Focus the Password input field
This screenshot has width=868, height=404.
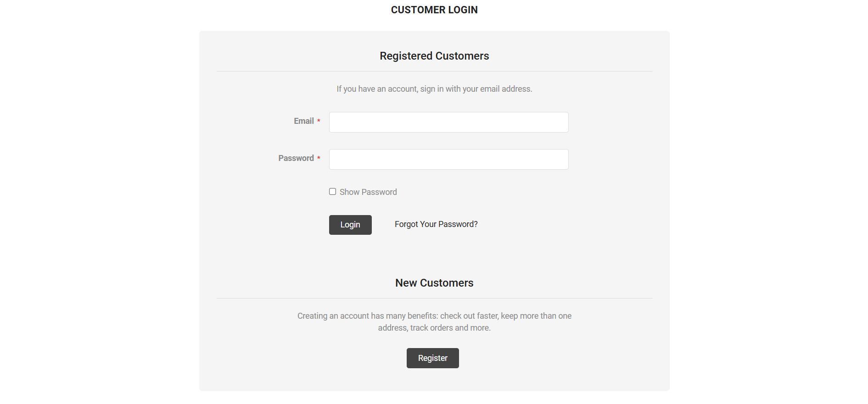[448, 160]
